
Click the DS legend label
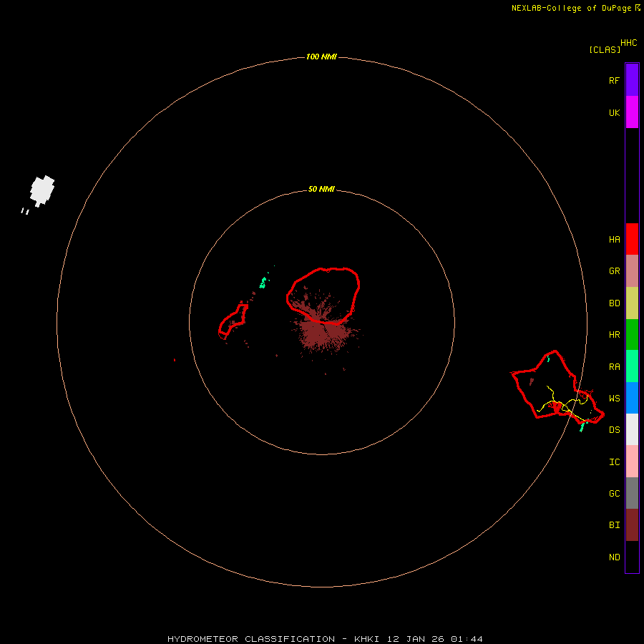[x=614, y=430]
